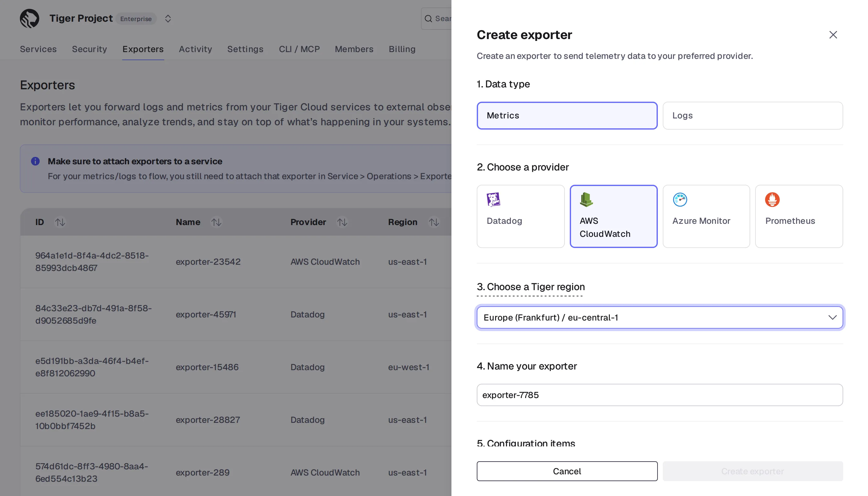This screenshot has width=868, height=496.
Task: Click the Datadog logo icon
Action: click(493, 200)
